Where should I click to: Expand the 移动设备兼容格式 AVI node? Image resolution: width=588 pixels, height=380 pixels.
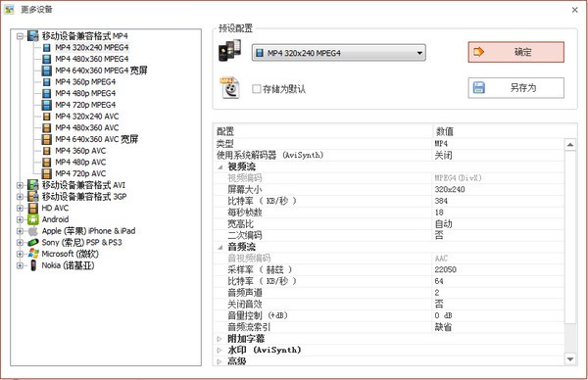(20, 185)
